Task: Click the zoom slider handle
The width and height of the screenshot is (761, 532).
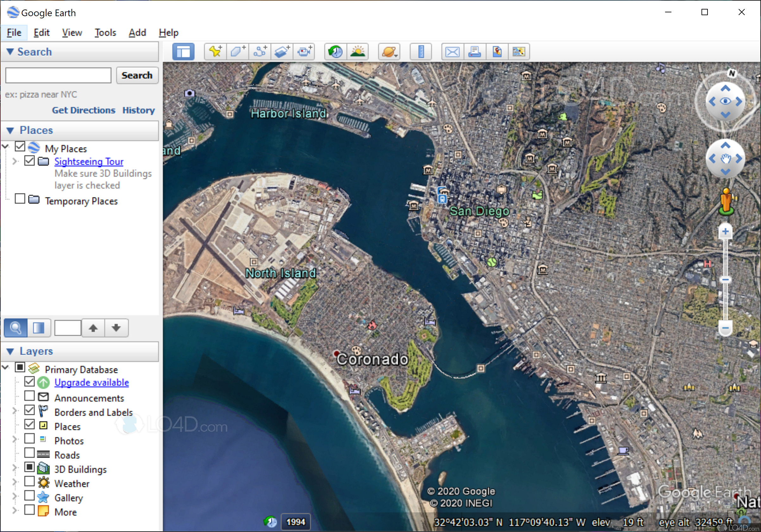Action: click(725, 280)
